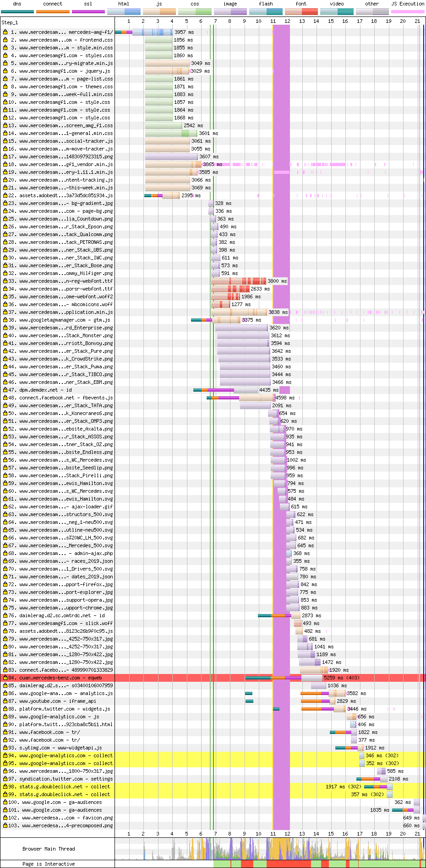Click the lock icon next to youtube iframe_api
This screenshot has height=868, width=426.
5,701
